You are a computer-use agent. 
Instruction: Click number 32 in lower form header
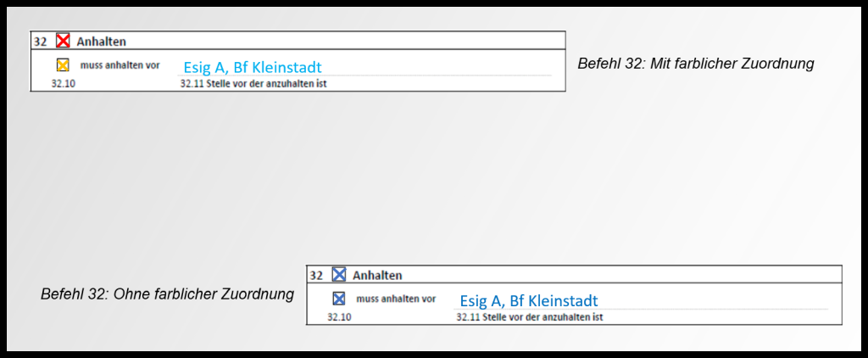(x=316, y=275)
